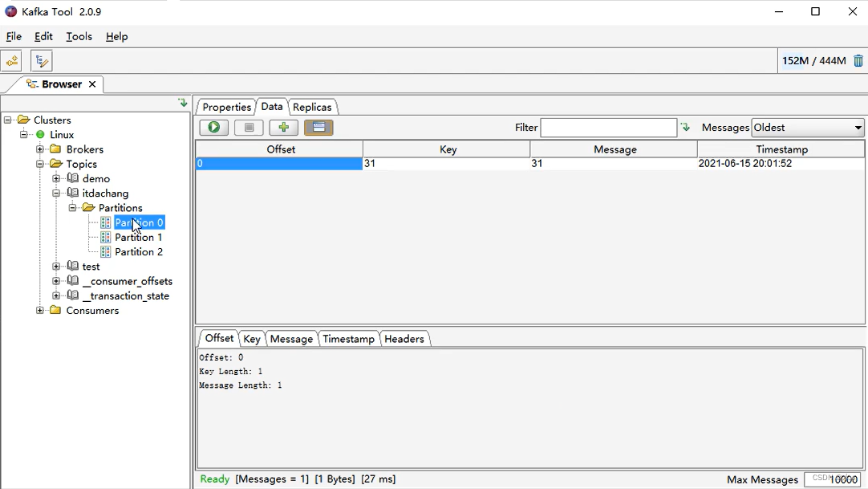The height and width of the screenshot is (489, 868).
Task: Expand the demo topic node
Action: (56, 178)
